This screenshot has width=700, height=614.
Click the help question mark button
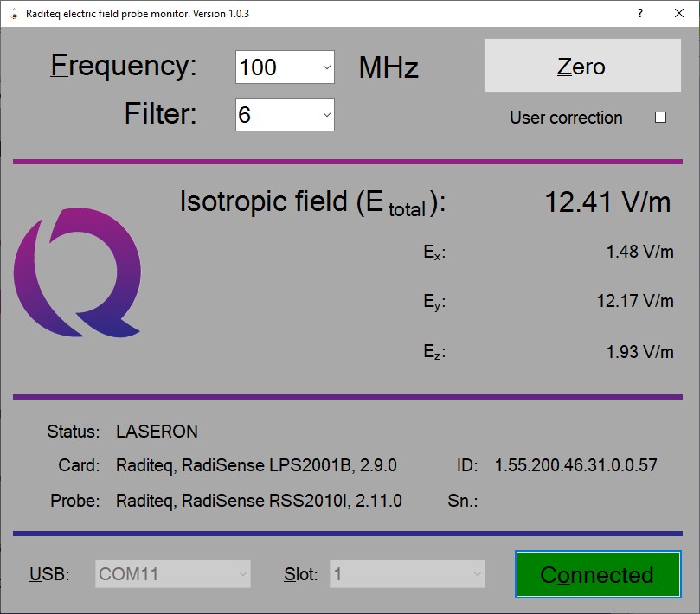click(640, 14)
